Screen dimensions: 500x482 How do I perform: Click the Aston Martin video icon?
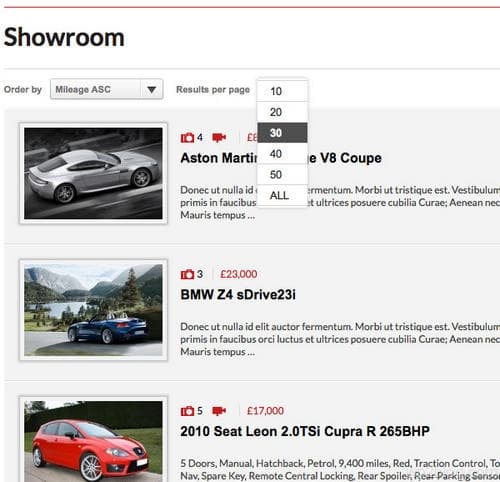pyautogui.click(x=219, y=137)
